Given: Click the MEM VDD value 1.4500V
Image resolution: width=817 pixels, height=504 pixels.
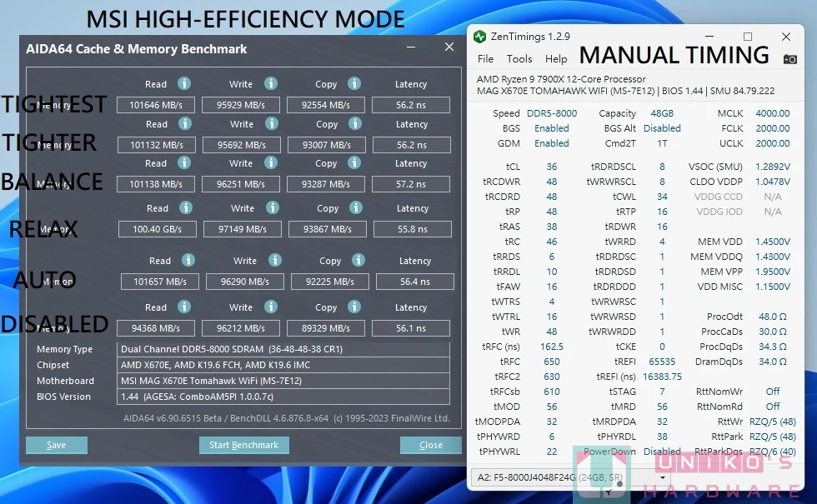Looking at the screenshot, I should pyautogui.click(x=773, y=242).
